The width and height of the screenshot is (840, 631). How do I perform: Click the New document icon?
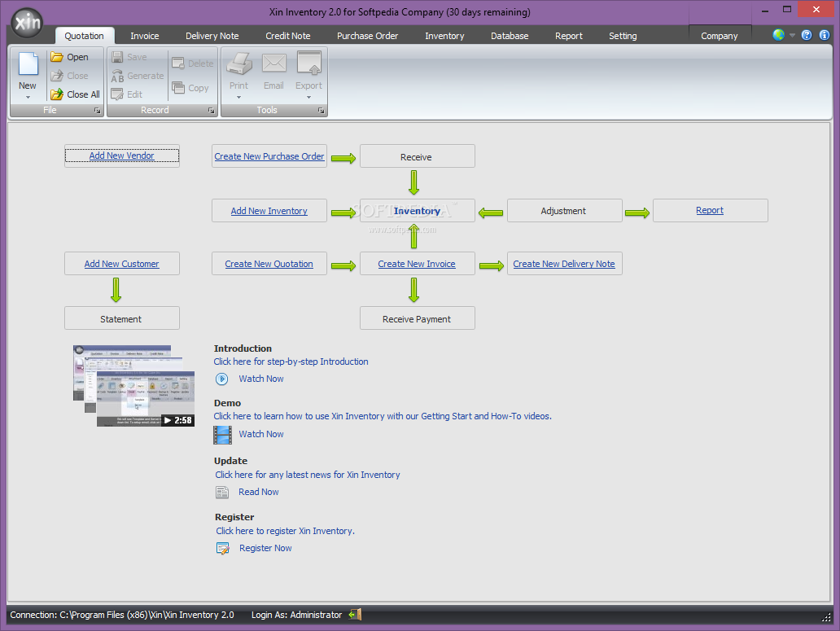coord(28,64)
